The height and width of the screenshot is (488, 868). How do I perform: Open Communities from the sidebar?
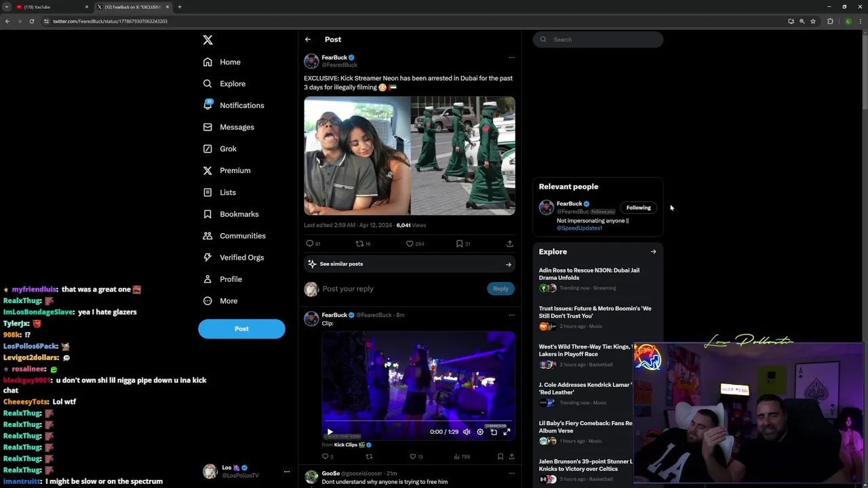tap(235, 235)
